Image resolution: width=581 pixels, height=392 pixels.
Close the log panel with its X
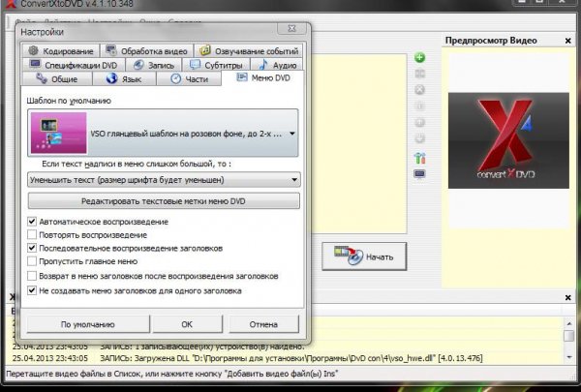[568, 297]
